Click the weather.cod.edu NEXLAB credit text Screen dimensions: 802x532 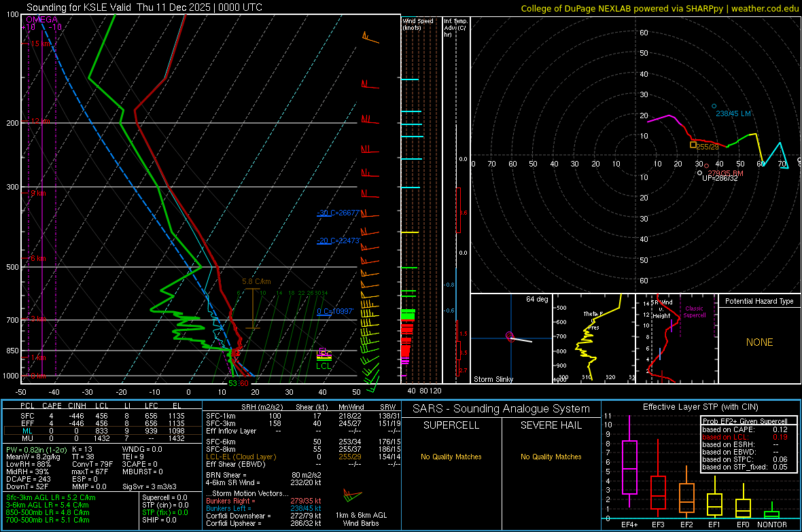click(x=659, y=8)
